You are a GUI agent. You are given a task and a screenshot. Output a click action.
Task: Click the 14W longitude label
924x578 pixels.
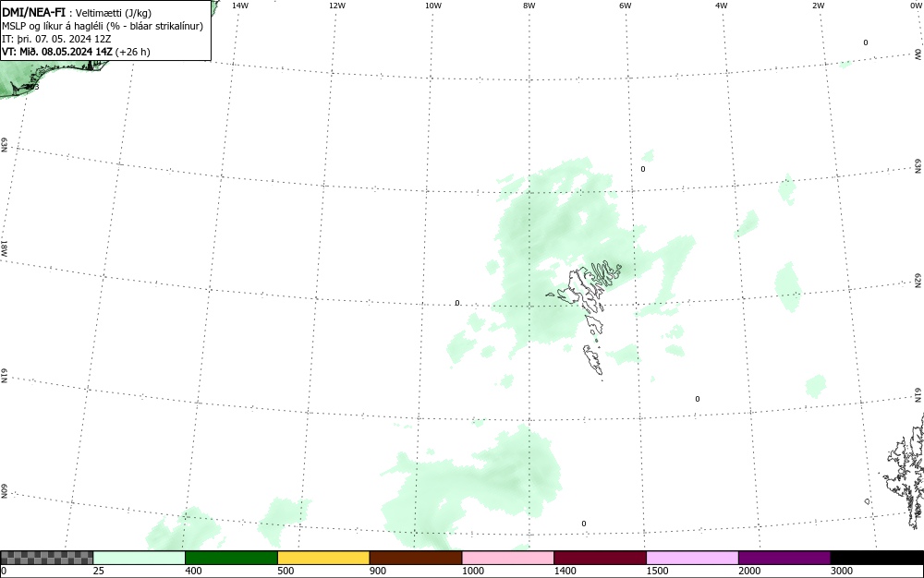click(x=240, y=6)
